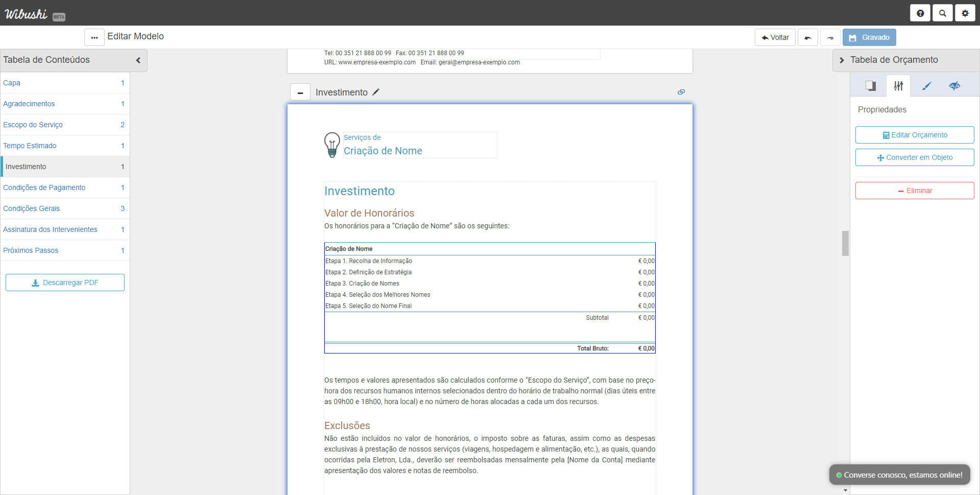Image resolution: width=980 pixels, height=495 pixels.
Task: Click the Subtotal label in budget table
Action: pyautogui.click(x=597, y=318)
